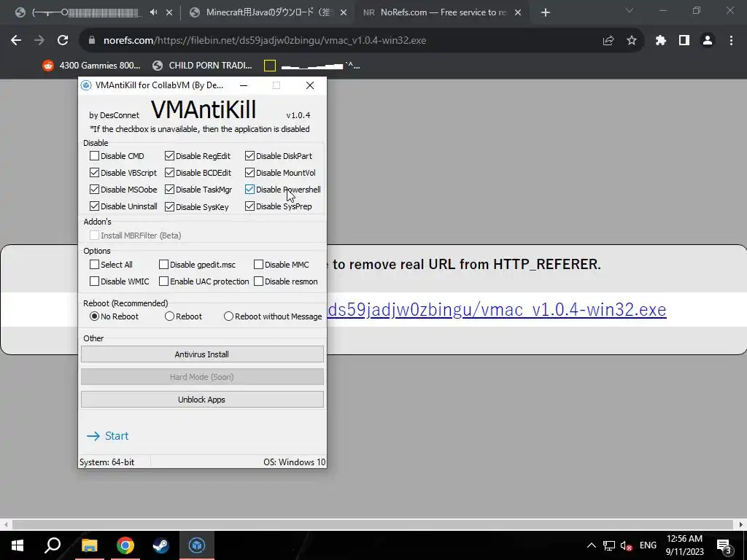The width and height of the screenshot is (747, 560).
Task: Go back using the browser back arrow
Action: (16, 41)
